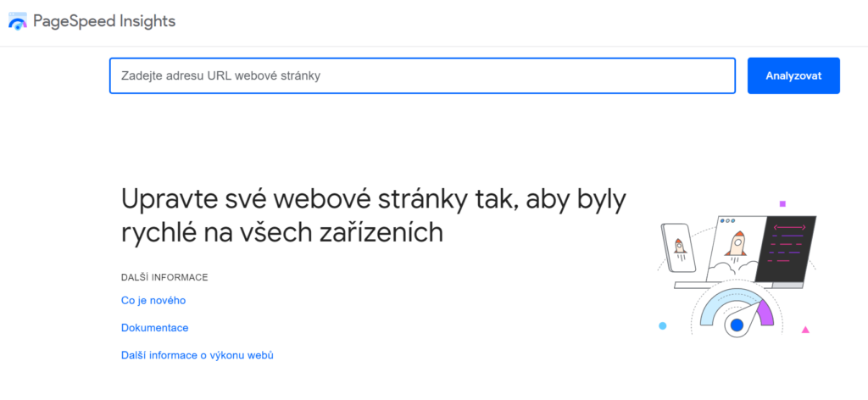Click the main heading about rychlé stránky
Screen dimensions: 868x400
pos(374,216)
